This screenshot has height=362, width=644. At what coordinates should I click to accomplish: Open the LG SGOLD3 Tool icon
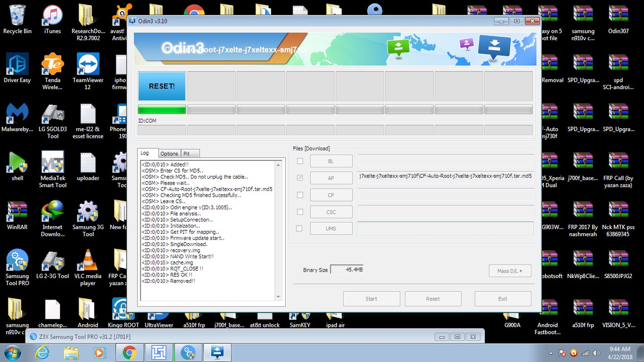click(52, 121)
